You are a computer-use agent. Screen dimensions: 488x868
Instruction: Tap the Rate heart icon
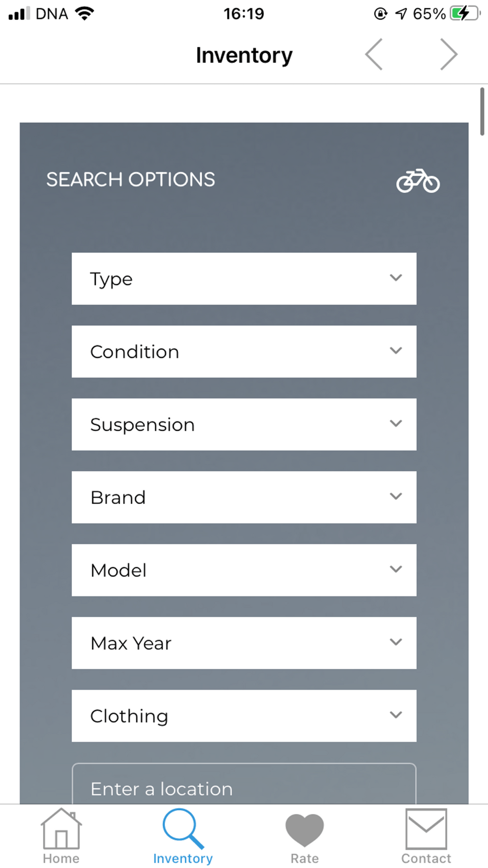(305, 829)
